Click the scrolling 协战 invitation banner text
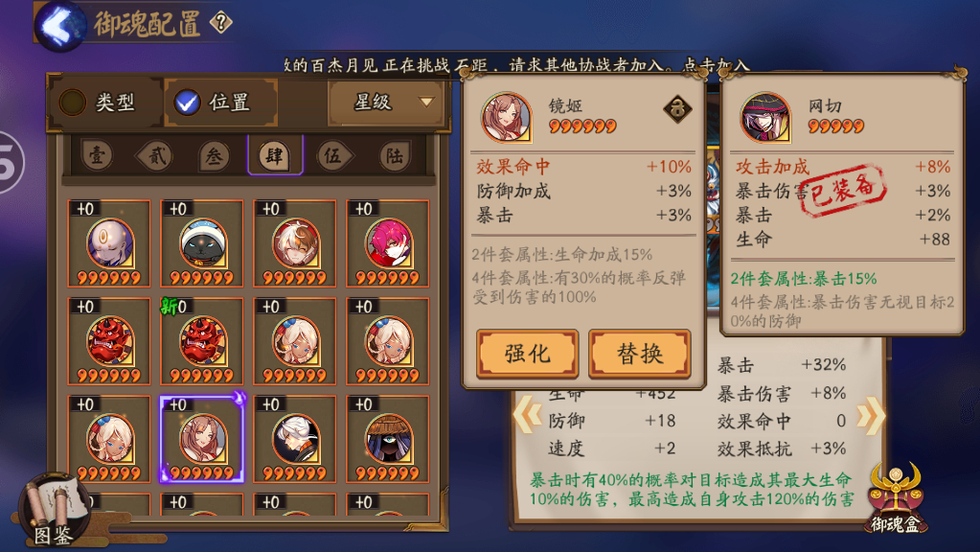The height and width of the screenshot is (552, 980). (x=517, y=65)
